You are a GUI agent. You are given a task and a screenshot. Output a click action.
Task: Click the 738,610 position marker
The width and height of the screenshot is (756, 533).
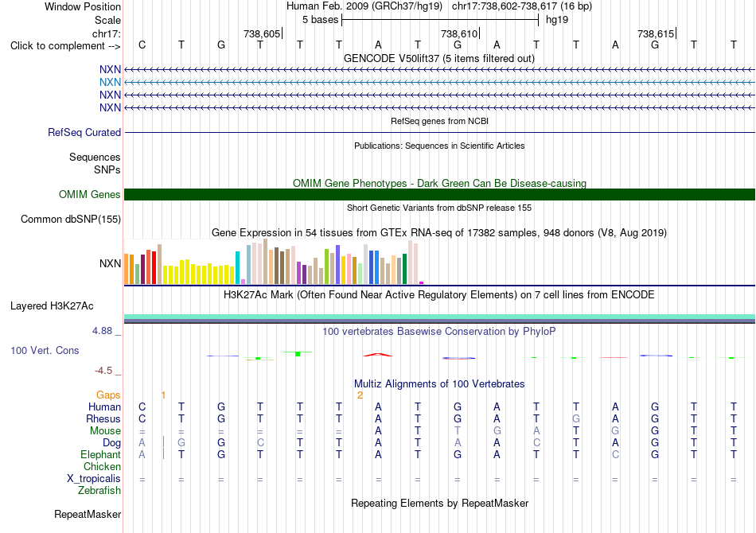tap(459, 33)
